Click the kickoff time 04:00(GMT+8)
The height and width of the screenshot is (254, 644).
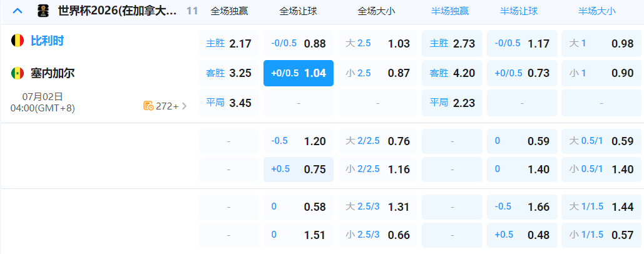(43, 108)
